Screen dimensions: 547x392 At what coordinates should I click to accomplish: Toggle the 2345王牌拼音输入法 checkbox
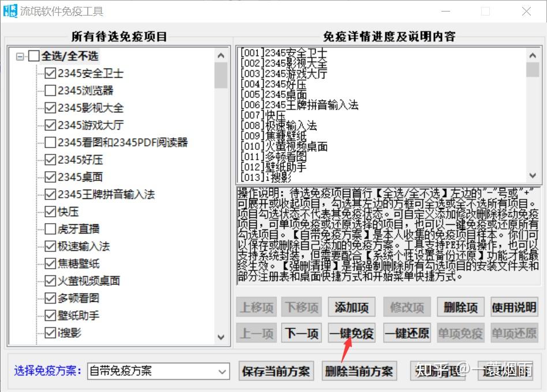coord(50,194)
